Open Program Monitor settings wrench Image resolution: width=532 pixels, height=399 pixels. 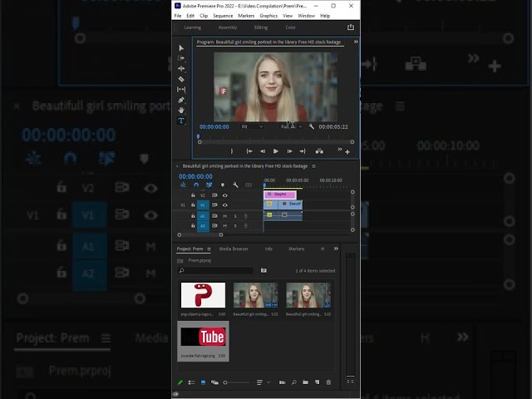point(312,126)
